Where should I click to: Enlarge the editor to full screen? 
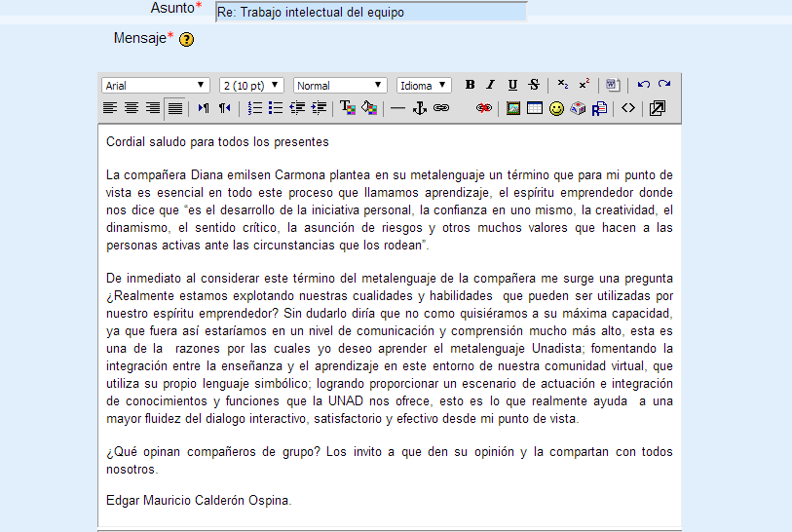click(x=658, y=108)
